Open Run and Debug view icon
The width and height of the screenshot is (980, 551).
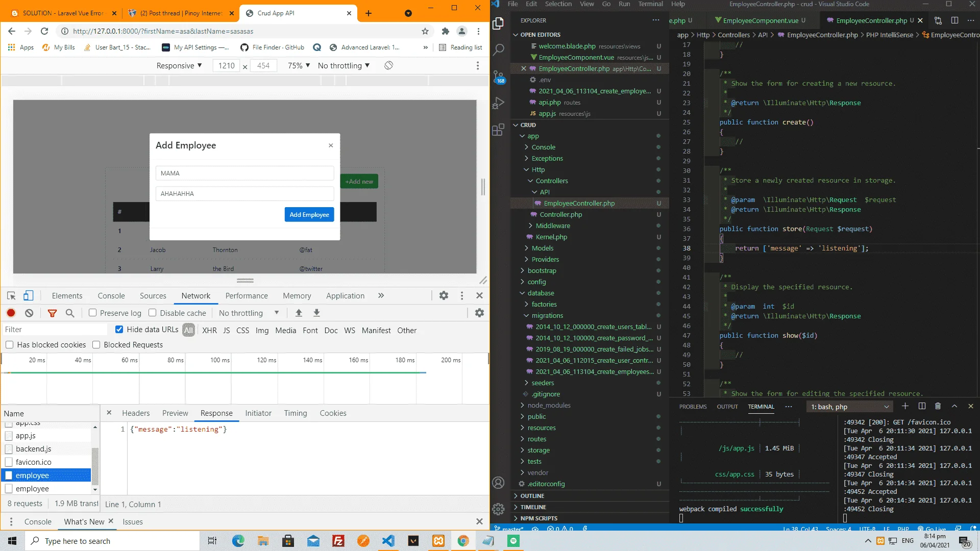498,104
